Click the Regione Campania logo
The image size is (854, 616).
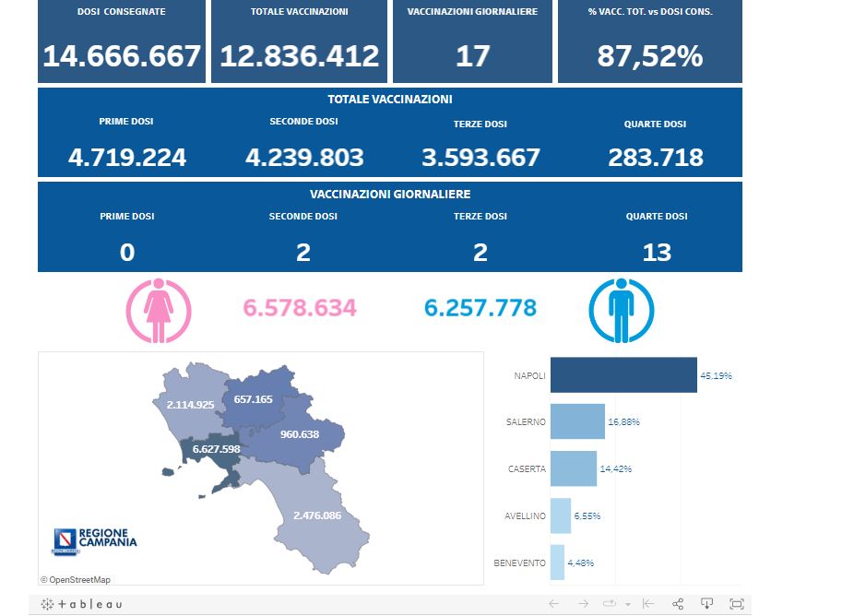pos(95,540)
